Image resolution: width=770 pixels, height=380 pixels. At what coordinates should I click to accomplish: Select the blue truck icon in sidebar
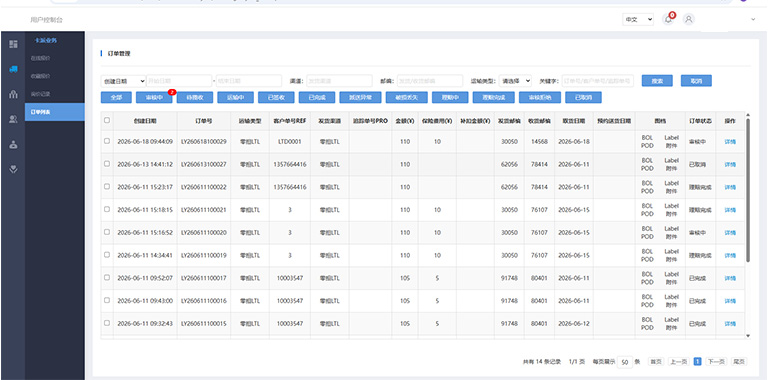pyautogui.click(x=13, y=69)
